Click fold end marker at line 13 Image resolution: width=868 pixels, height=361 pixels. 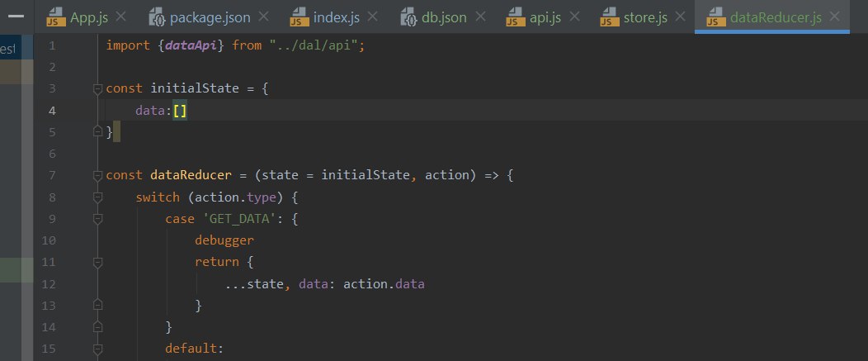pyautogui.click(x=98, y=306)
